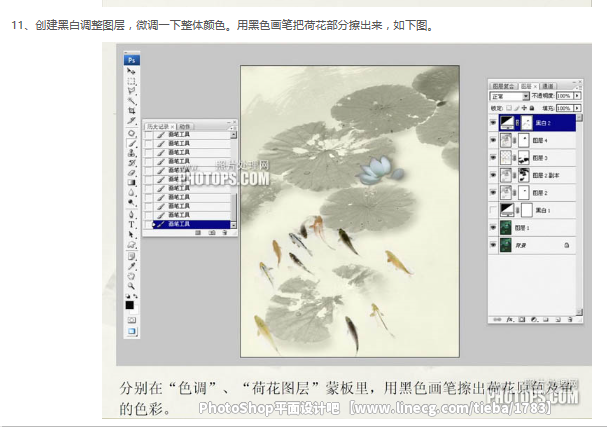Select the Dodge tool
607x427 pixels.
pyautogui.click(x=131, y=202)
